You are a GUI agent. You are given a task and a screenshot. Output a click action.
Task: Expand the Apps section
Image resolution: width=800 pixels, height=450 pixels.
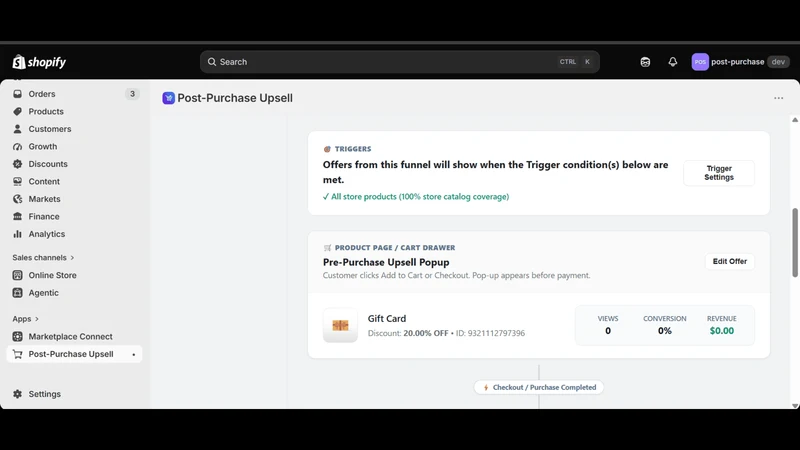click(x=26, y=319)
